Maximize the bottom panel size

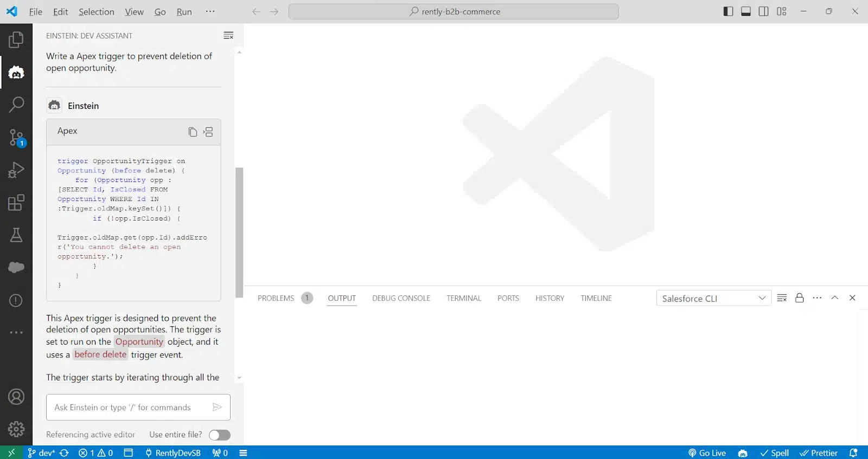835,298
